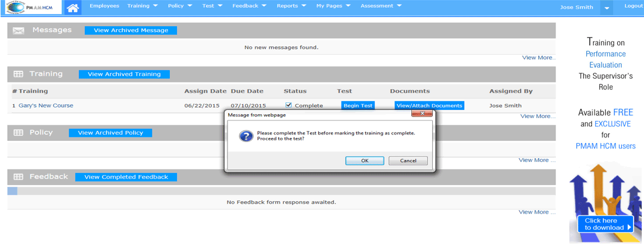Screen dimensions: 644x245
Task: Click the Policy section grid icon
Action: (18, 133)
